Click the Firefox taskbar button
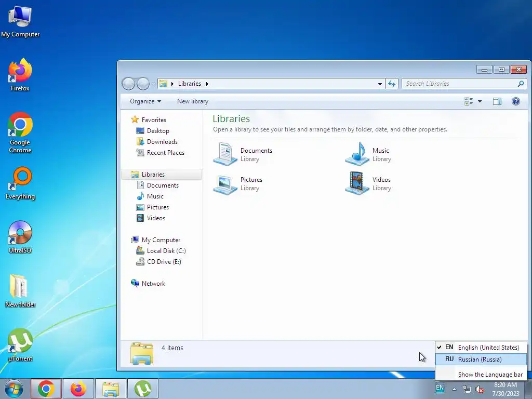This screenshot has height=399, width=532. tap(78, 389)
